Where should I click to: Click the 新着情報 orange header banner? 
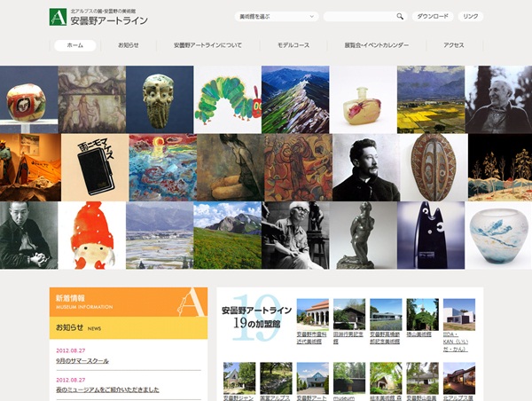[129, 302]
